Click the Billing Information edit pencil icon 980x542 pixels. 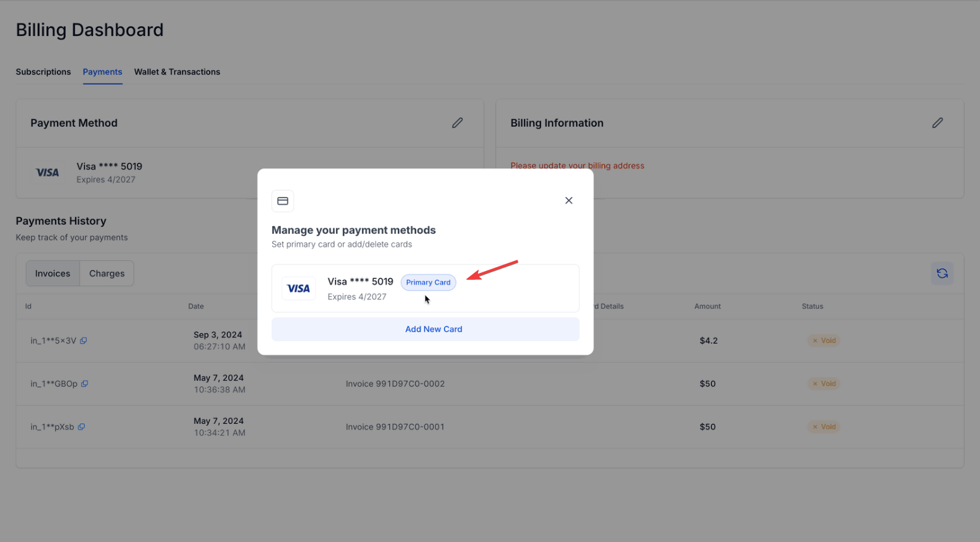[937, 123]
